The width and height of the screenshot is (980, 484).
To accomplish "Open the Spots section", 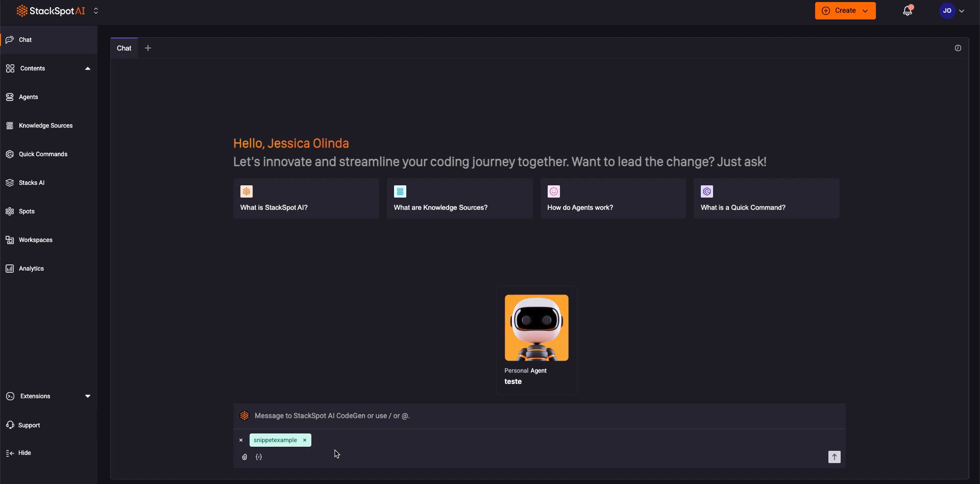I will click(x=27, y=211).
